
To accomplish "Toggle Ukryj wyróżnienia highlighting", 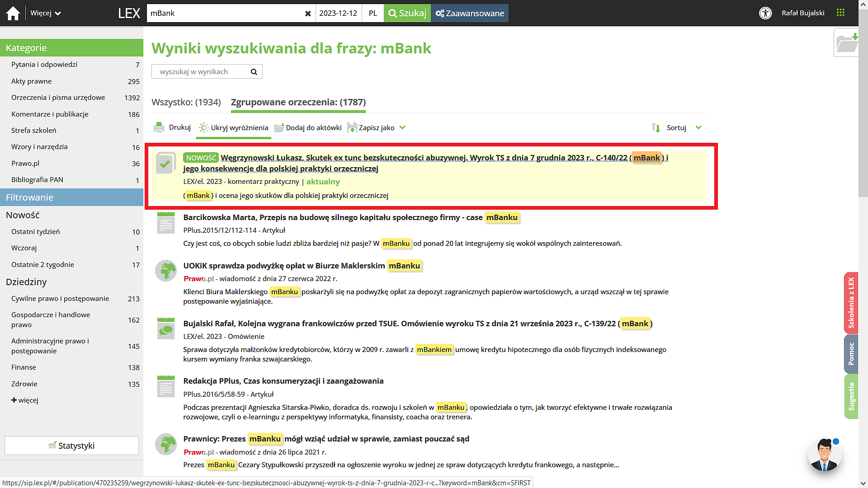I will pos(234,127).
